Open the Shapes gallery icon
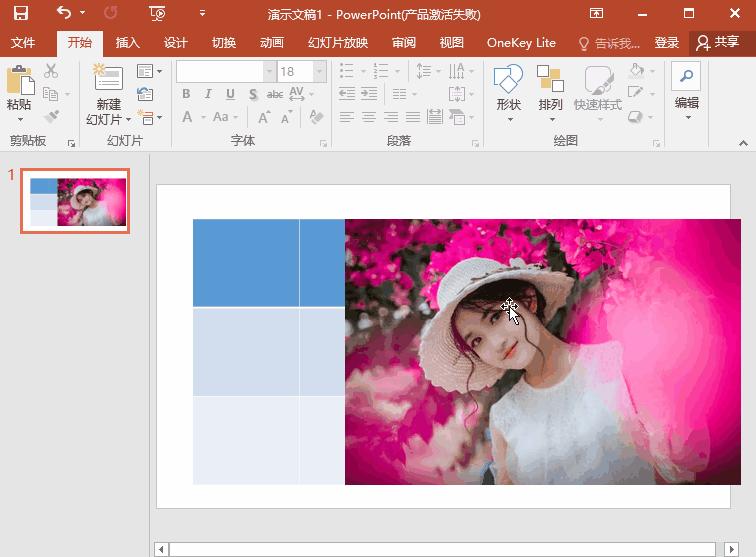 (508, 80)
